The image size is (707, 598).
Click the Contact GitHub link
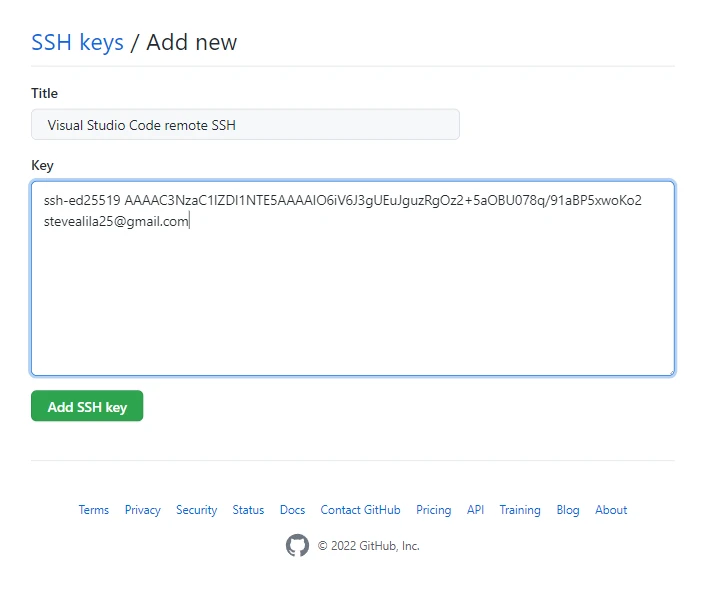[x=360, y=510]
